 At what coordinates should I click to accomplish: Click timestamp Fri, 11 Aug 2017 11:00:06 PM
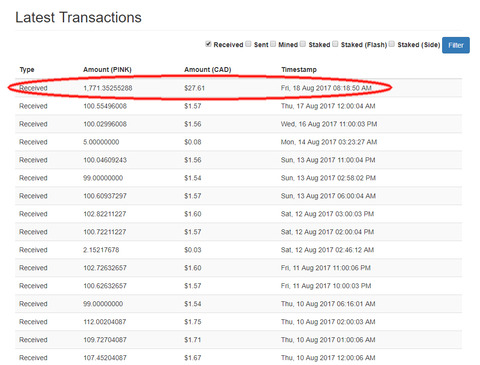(326, 268)
